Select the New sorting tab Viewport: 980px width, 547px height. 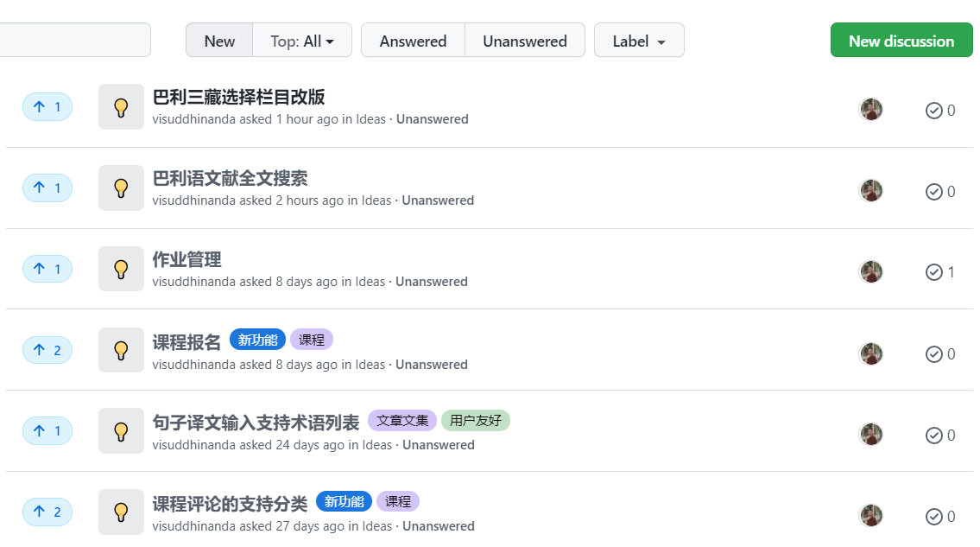click(x=219, y=41)
